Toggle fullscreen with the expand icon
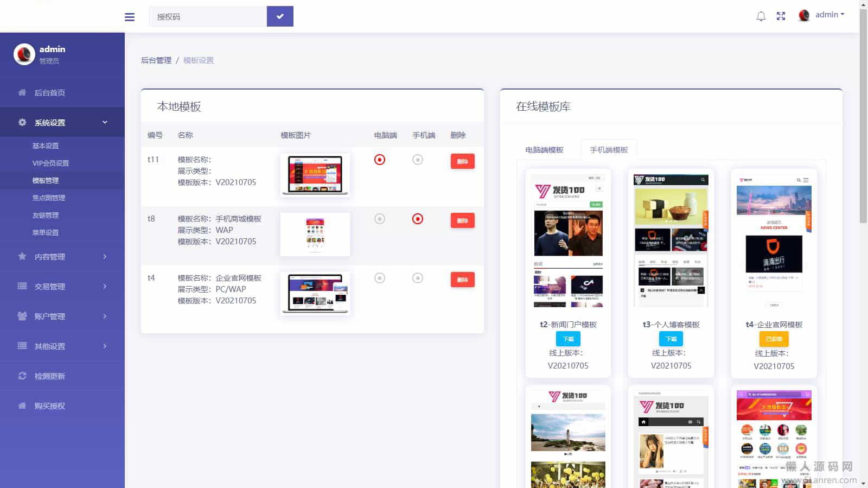The width and height of the screenshot is (868, 488). click(781, 16)
